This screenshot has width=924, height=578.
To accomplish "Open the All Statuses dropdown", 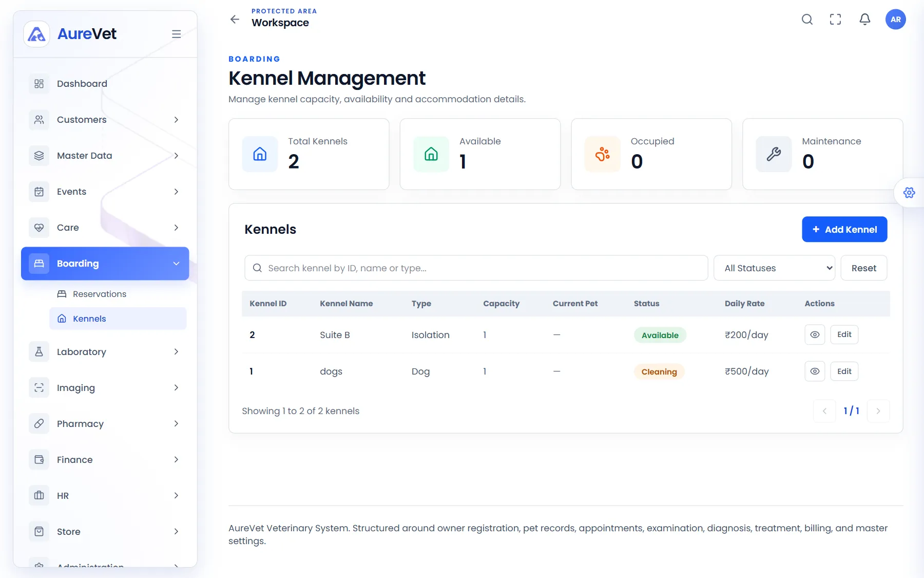I will pyautogui.click(x=774, y=268).
